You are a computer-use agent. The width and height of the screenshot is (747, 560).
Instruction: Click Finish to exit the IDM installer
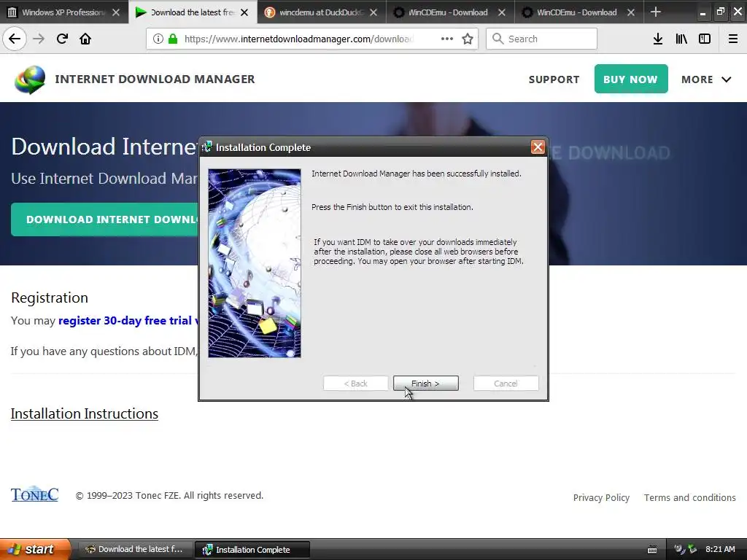[x=425, y=384]
